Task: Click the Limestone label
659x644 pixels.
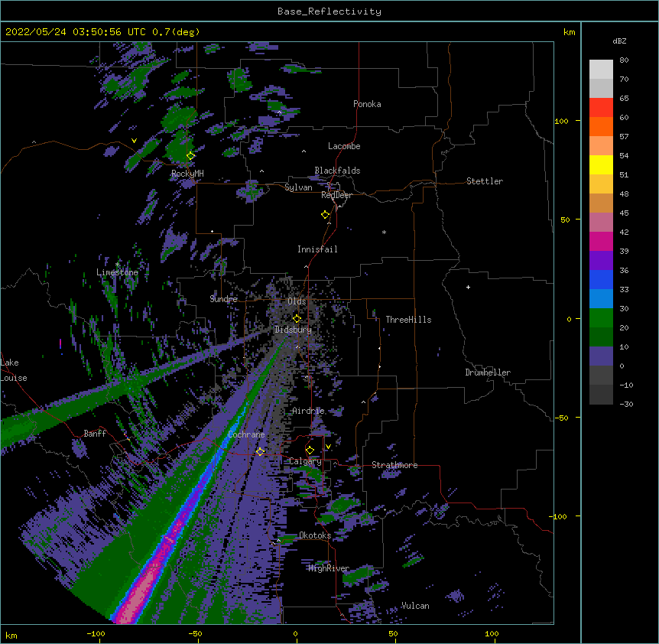Action: tap(117, 272)
